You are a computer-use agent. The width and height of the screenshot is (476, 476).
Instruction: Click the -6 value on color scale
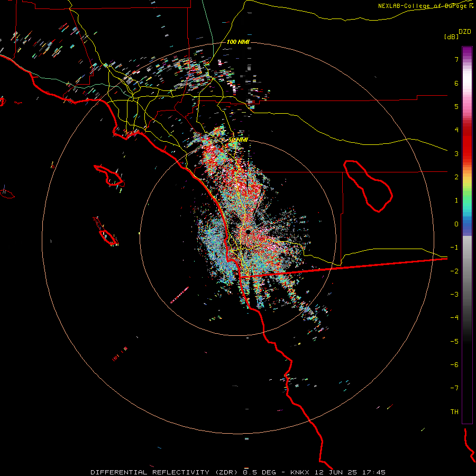[454, 365]
